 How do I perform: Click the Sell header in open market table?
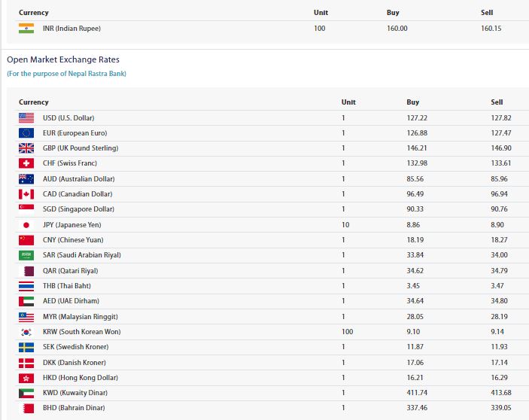pos(497,102)
